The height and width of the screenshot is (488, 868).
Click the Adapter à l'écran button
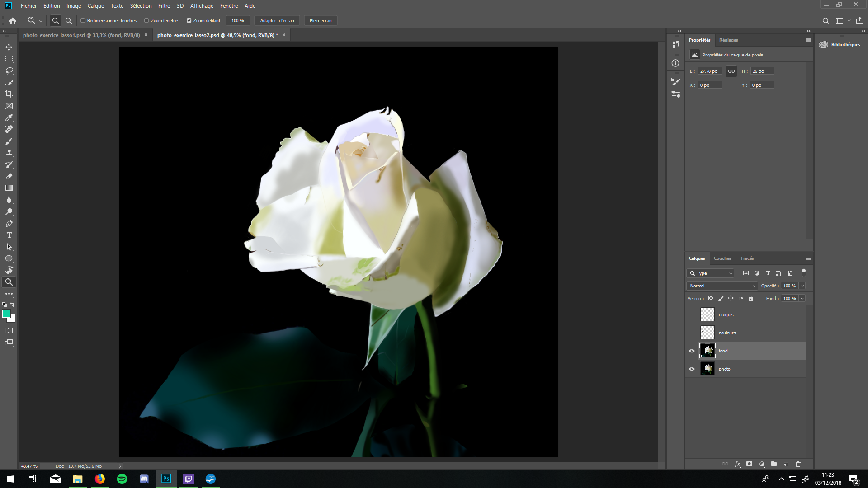click(277, 21)
